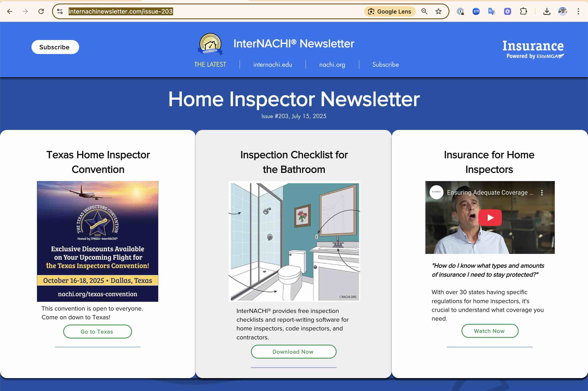Viewport: 588px width, 391px height.
Task: Select the URL in the address bar
Action: point(121,11)
